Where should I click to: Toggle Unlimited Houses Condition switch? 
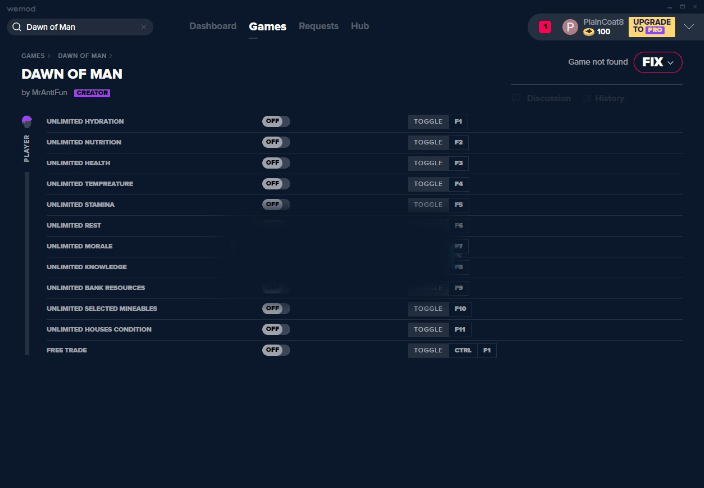tap(276, 329)
